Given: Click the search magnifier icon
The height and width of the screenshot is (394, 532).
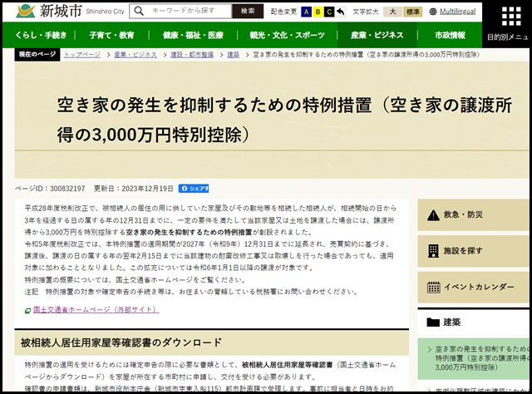Looking at the screenshot, I should [139, 11].
